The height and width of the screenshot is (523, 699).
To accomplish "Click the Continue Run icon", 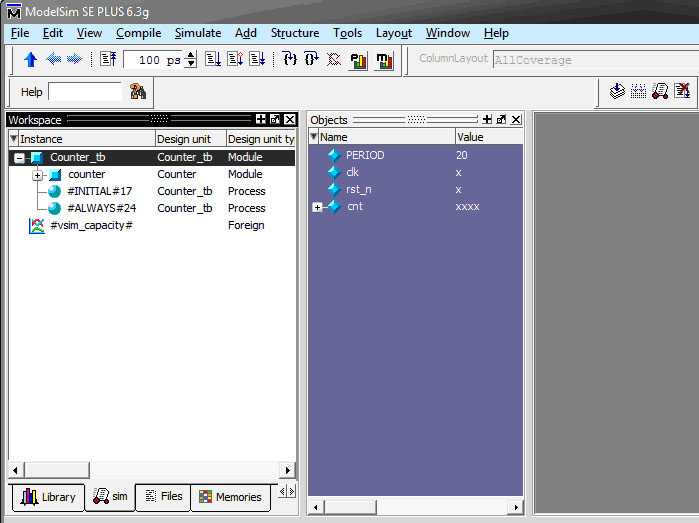I will coord(235,59).
